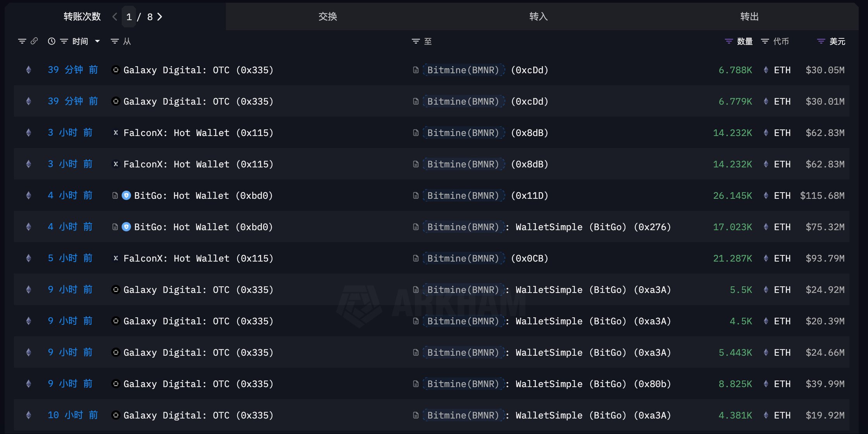Open the chain filter icon beside link icon
The image size is (868, 434).
click(x=22, y=41)
